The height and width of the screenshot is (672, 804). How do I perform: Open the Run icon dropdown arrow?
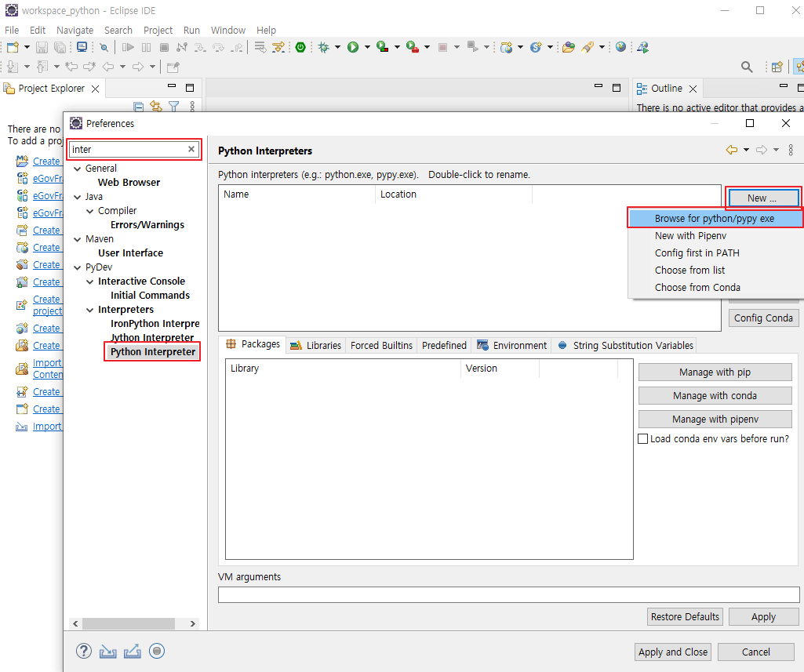click(x=367, y=47)
